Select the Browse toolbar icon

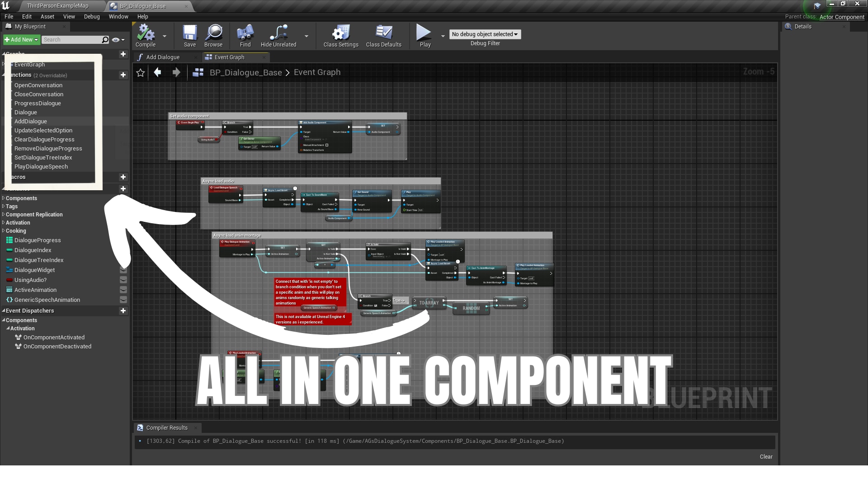[213, 36]
